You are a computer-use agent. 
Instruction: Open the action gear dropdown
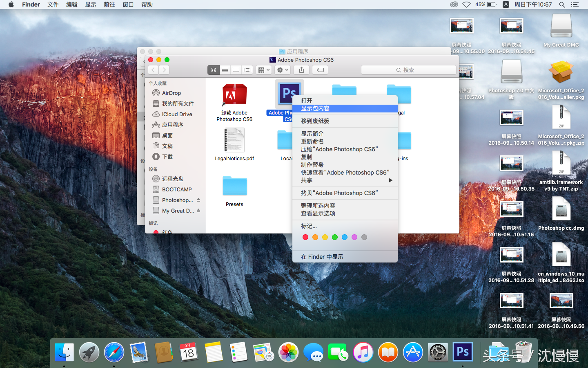point(283,70)
